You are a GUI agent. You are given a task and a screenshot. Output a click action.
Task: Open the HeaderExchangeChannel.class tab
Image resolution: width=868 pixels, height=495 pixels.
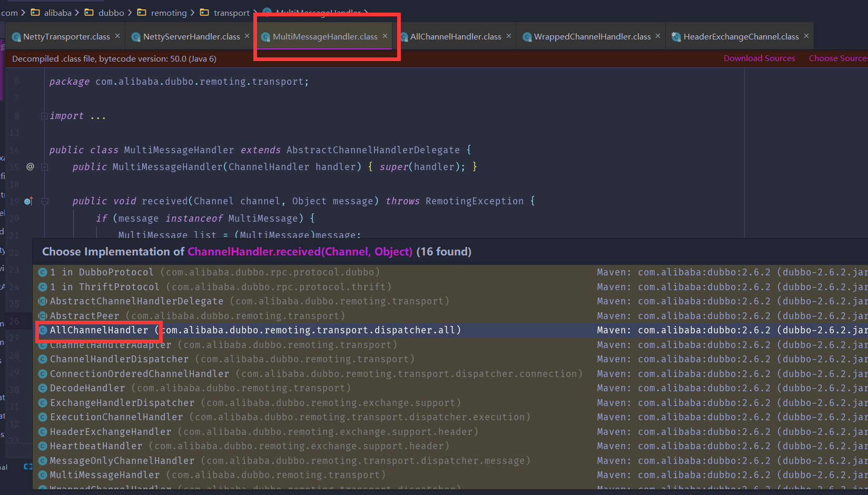point(741,37)
